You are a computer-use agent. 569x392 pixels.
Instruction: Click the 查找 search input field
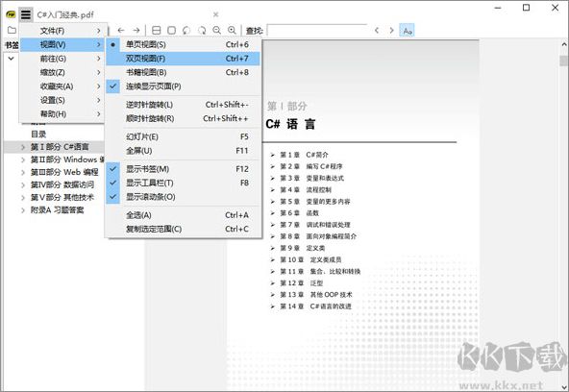(x=317, y=31)
